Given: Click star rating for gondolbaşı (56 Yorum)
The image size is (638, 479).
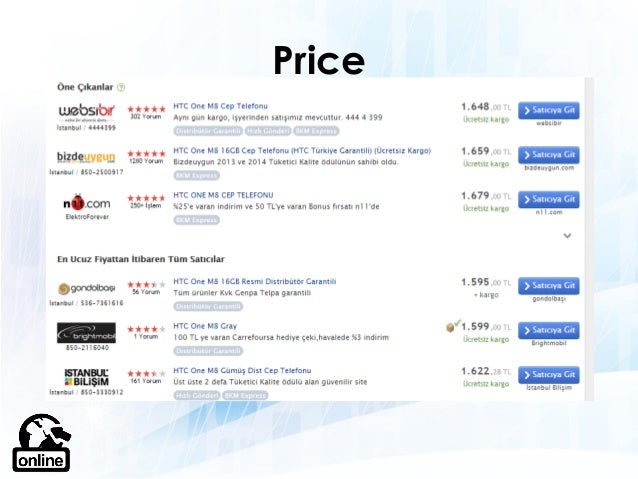Looking at the screenshot, I should click(146, 284).
